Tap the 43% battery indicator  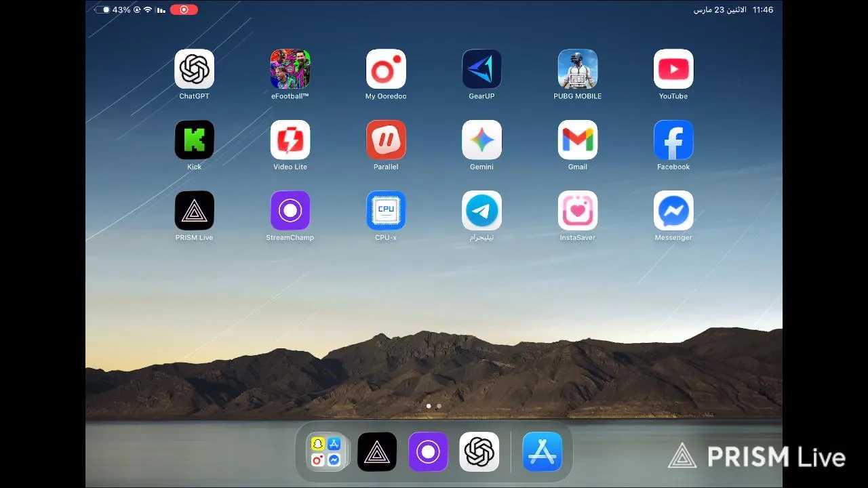(113, 9)
